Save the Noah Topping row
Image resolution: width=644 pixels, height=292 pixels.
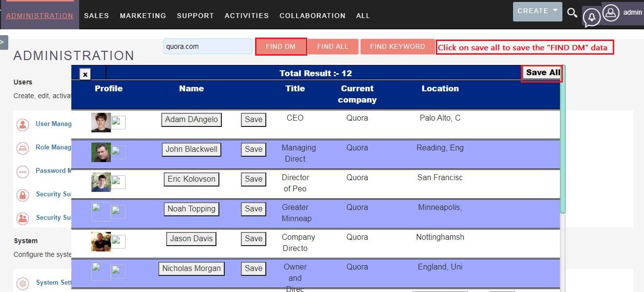coord(254,209)
